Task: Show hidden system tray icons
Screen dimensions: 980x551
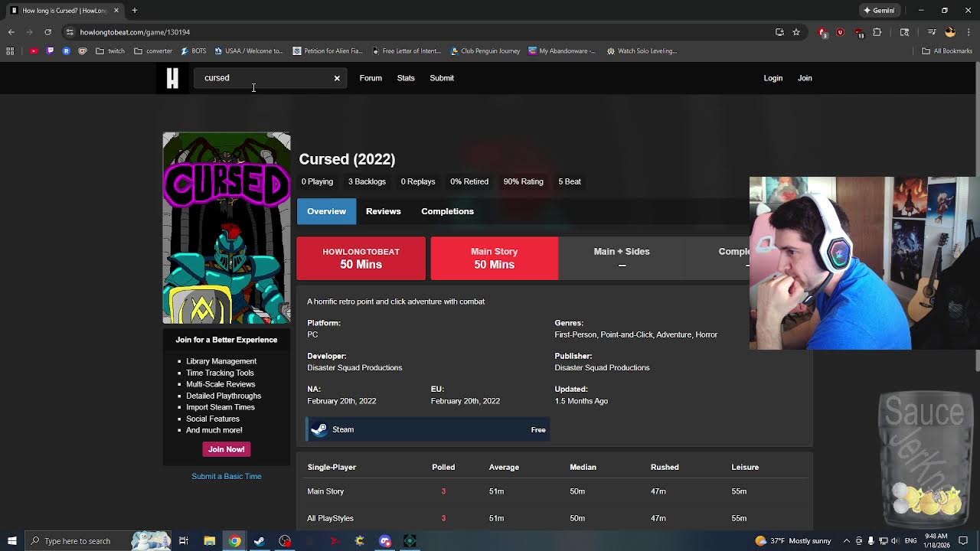Action: click(x=846, y=541)
